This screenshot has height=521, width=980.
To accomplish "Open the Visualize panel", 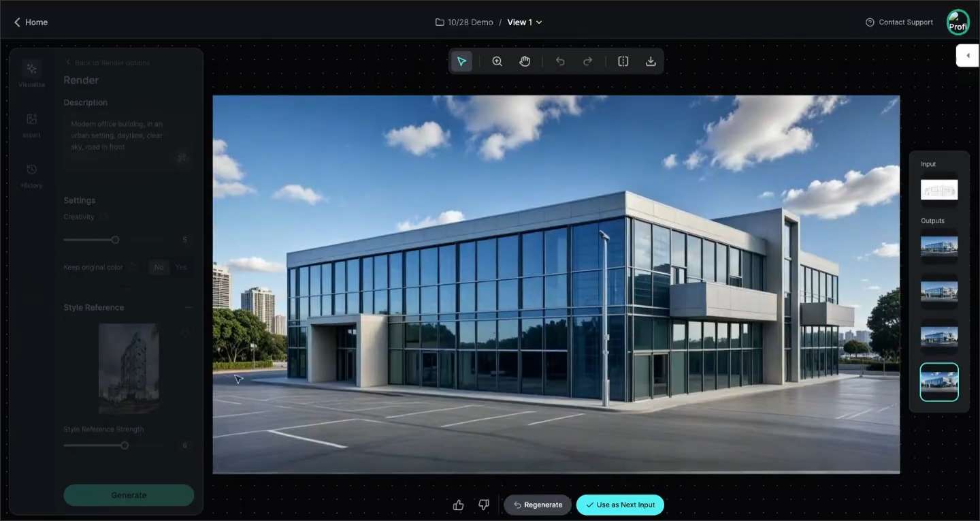I will [31, 74].
